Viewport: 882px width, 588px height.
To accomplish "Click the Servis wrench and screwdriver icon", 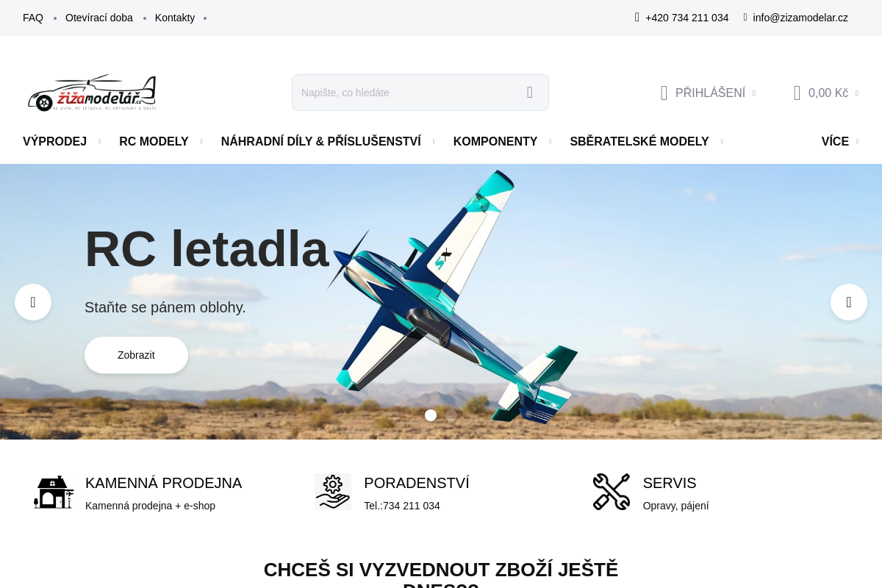I will 612,492.
